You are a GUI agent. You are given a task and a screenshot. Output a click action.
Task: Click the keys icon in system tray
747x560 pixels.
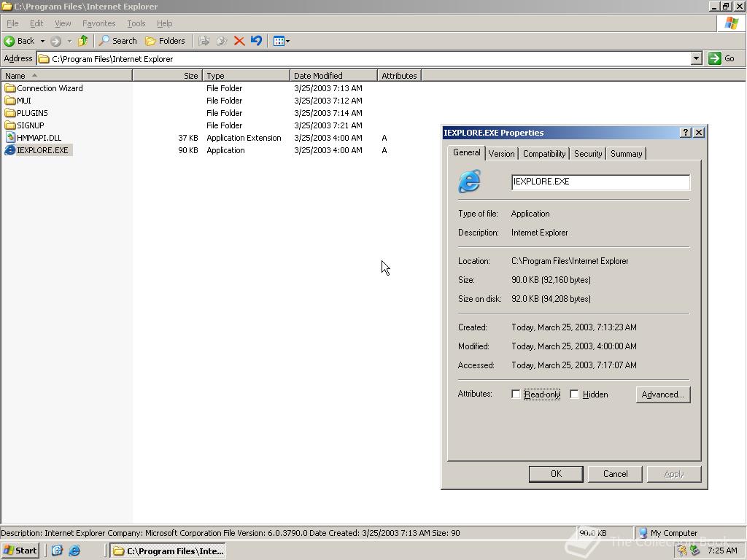(x=683, y=551)
